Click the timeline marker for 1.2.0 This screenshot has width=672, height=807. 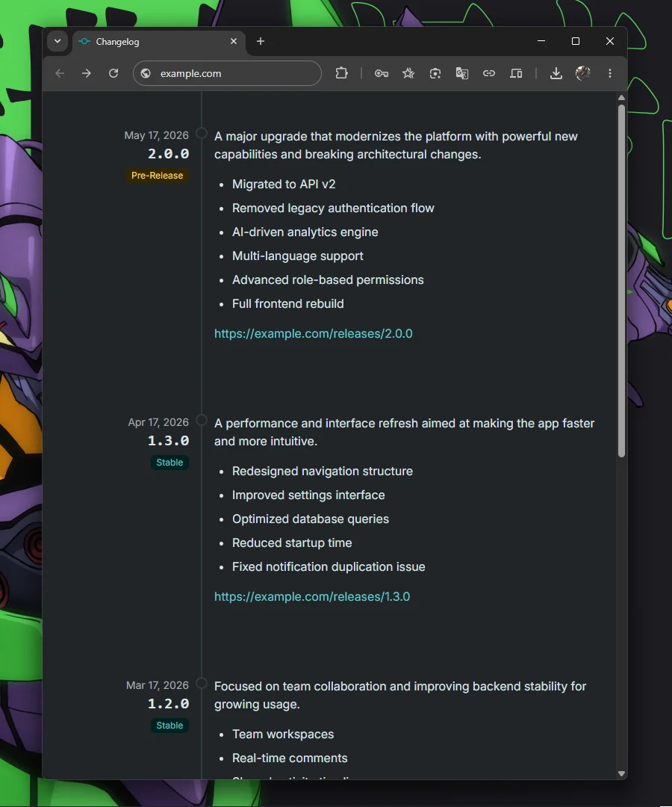coord(202,683)
